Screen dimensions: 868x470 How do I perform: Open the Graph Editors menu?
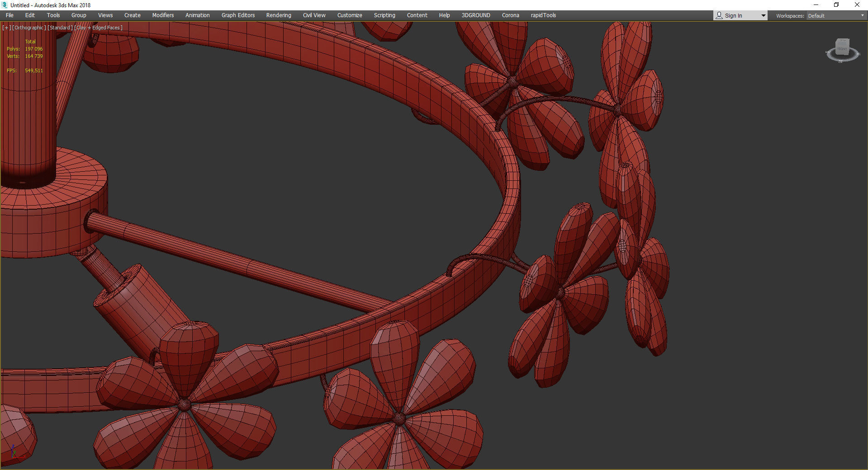[238, 15]
